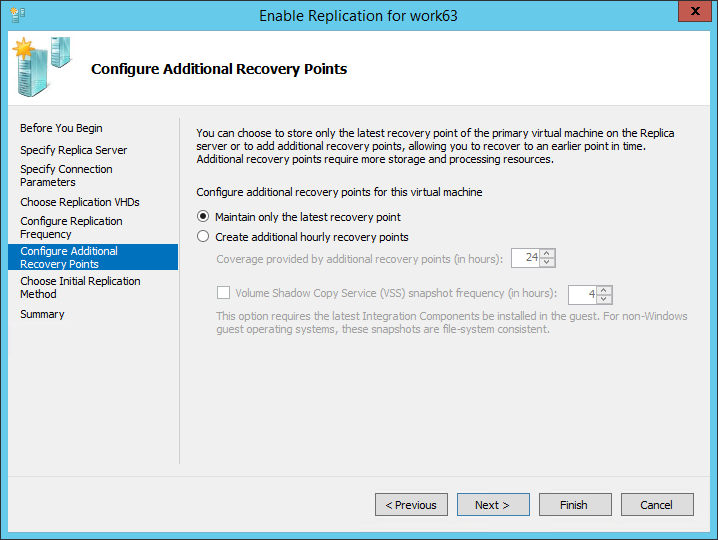Image resolution: width=718 pixels, height=540 pixels.
Task: Increase VSS snapshot frequency up arrow
Action: coord(604,290)
